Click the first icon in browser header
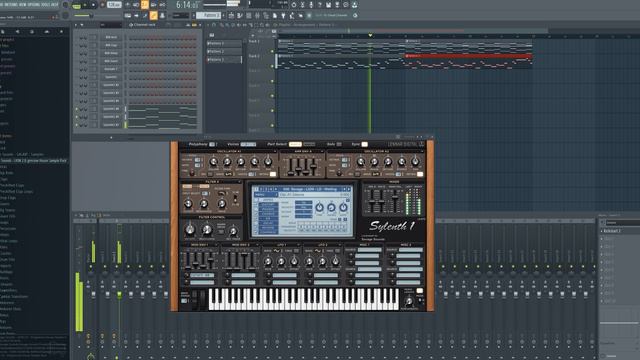Viewport: 640px width, 360px height. tap(3, 31)
